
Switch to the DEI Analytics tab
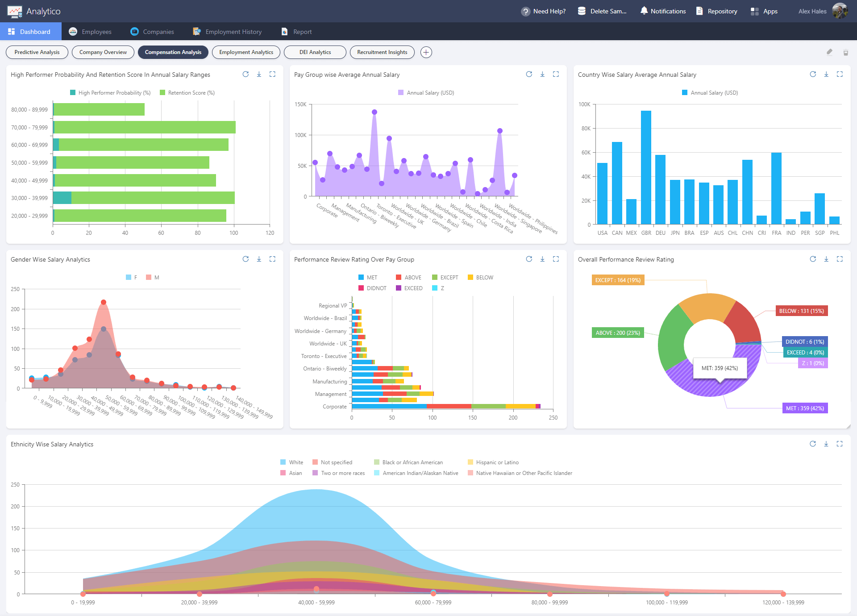315,52
